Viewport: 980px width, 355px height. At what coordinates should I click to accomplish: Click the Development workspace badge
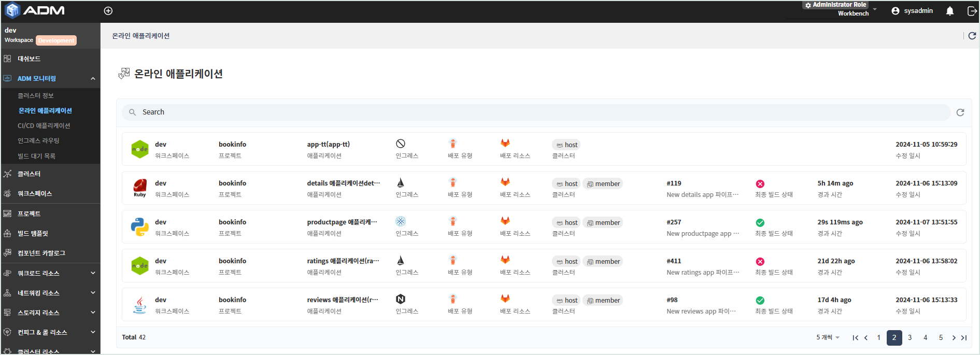click(56, 40)
